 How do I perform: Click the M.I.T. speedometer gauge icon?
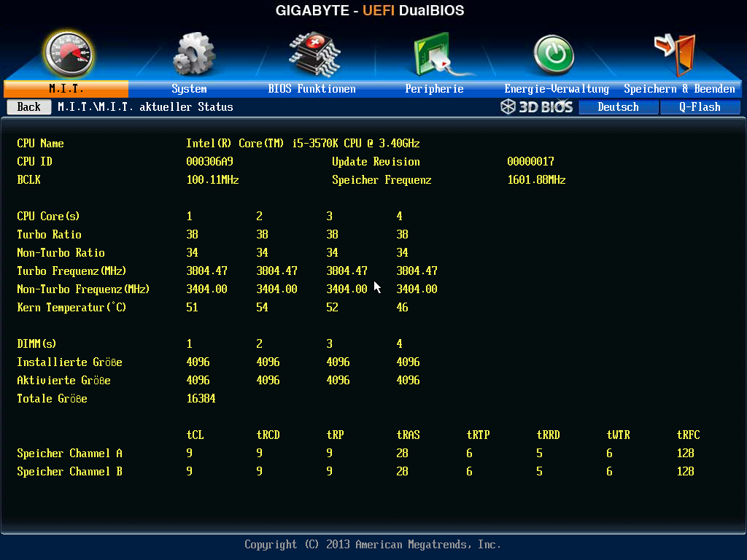point(69,54)
